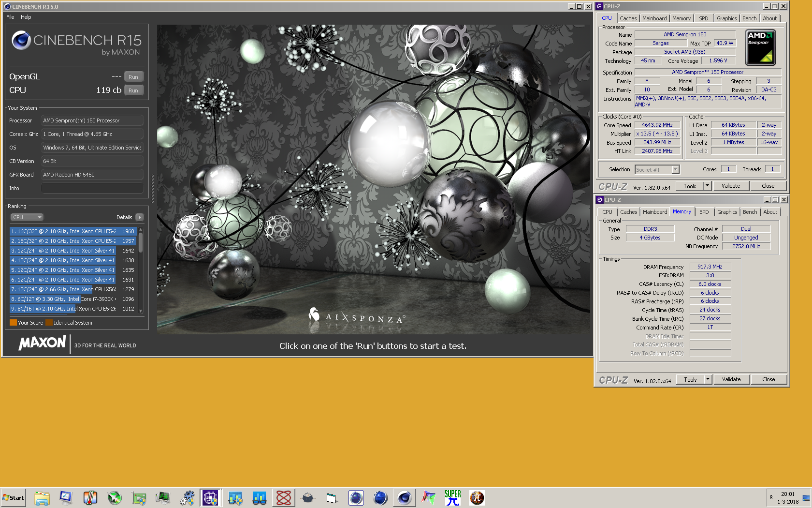Click the Info input field in Your System
This screenshot has height=508, width=812.
(x=92, y=188)
